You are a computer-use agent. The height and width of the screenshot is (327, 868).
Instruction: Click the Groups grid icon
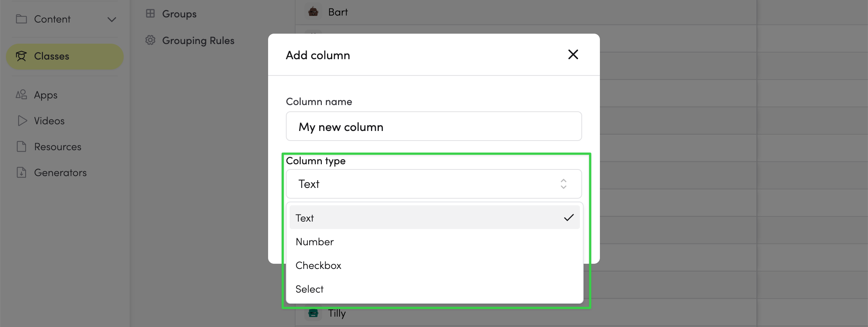point(150,14)
